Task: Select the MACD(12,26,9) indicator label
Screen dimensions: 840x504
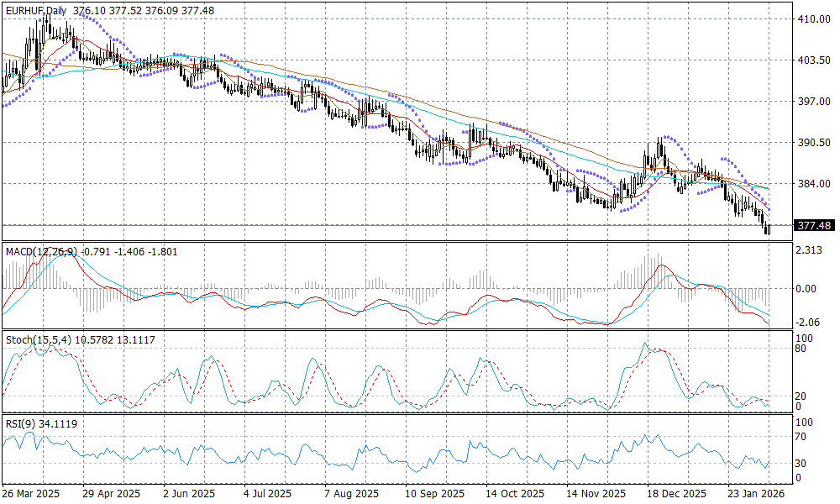Action: coord(39,251)
